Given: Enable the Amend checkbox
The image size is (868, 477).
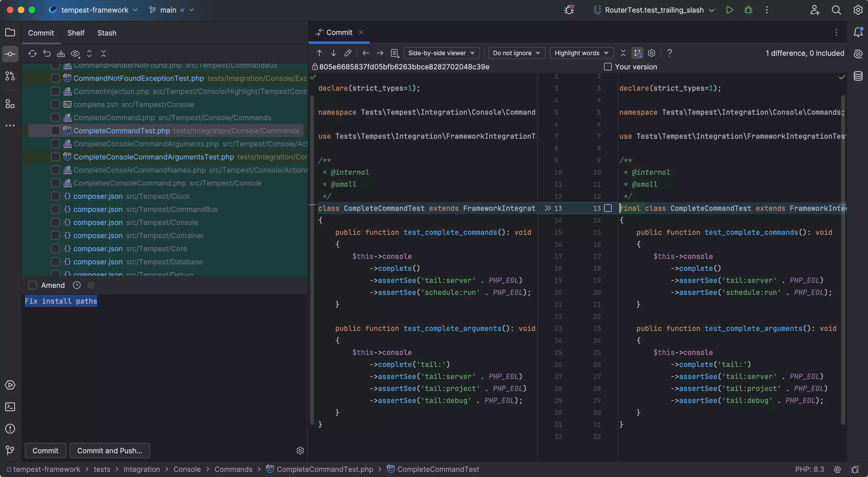Looking at the screenshot, I should pos(32,285).
